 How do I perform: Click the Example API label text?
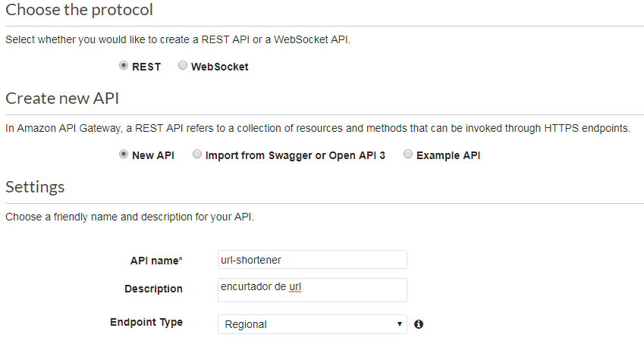(448, 155)
